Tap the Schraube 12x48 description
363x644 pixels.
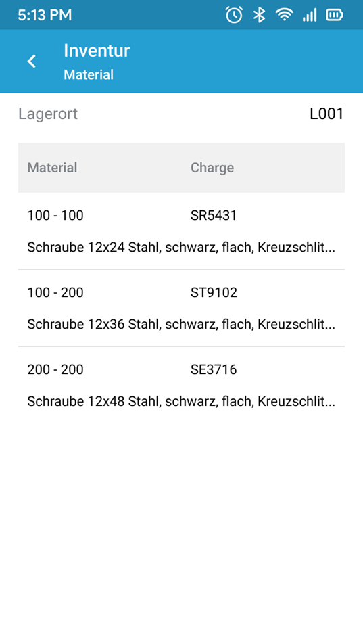181,401
